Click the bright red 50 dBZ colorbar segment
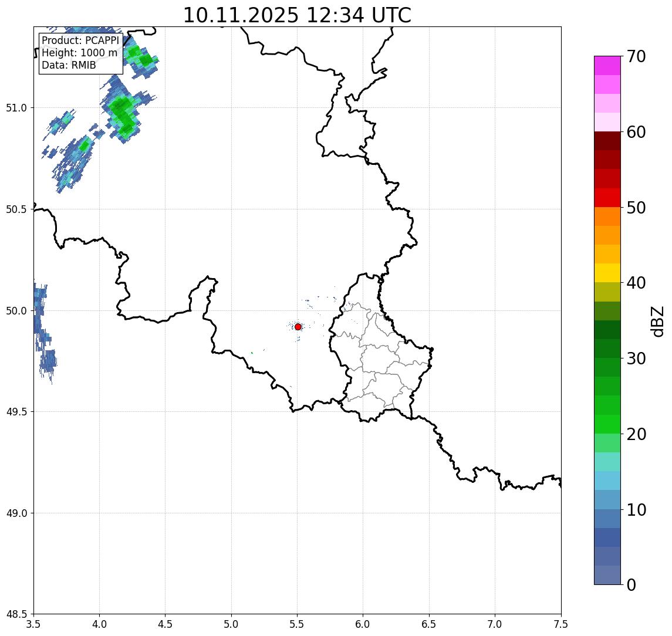 point(607,198)
